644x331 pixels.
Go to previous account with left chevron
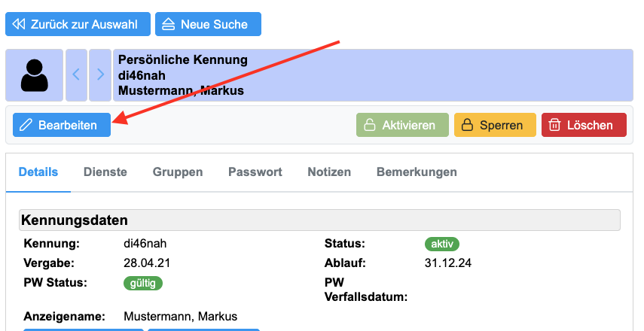76,75
